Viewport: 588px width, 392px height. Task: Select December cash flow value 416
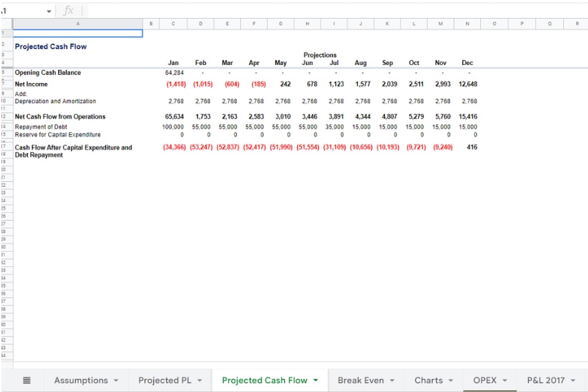tap(472, 147)
